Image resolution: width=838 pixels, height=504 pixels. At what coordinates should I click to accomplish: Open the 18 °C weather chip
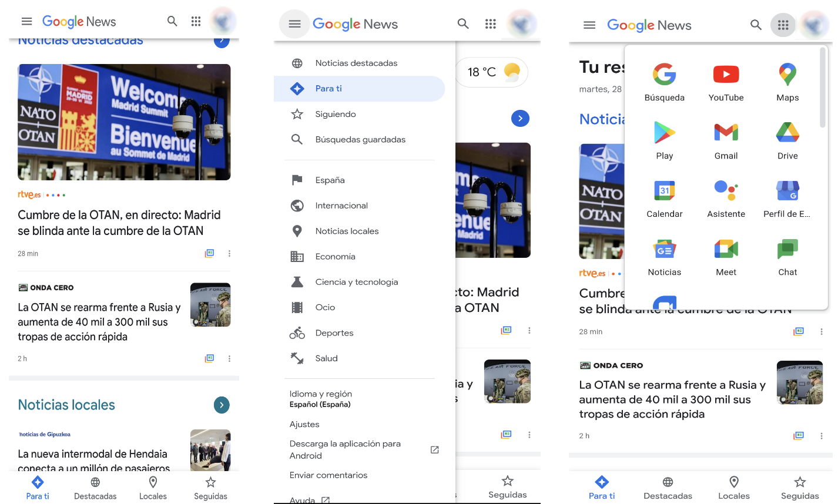pyautogui.click(x=491, y=72)
